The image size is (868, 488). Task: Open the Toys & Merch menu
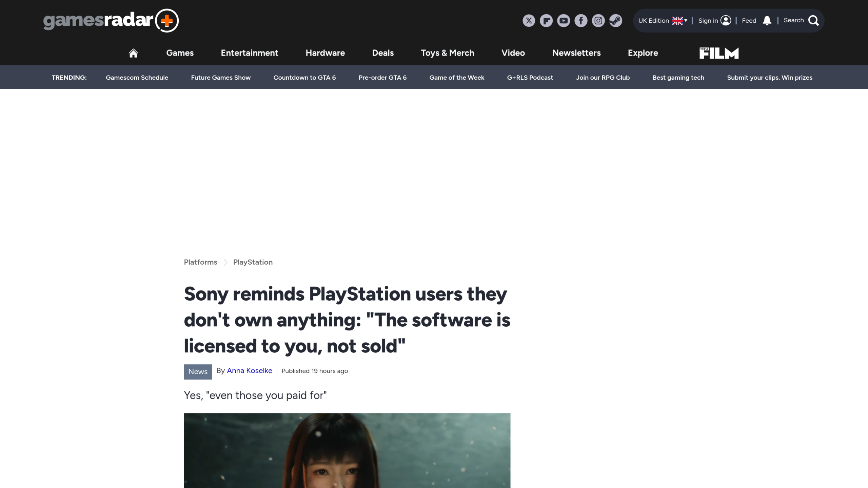[448, 53]
